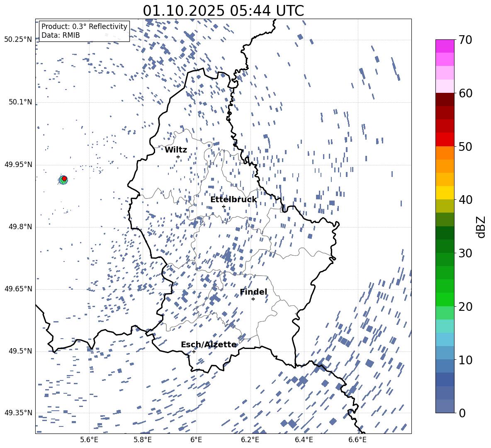Click the dBZ colorbar axis label
491x448 pixels.
pos(481,227)
